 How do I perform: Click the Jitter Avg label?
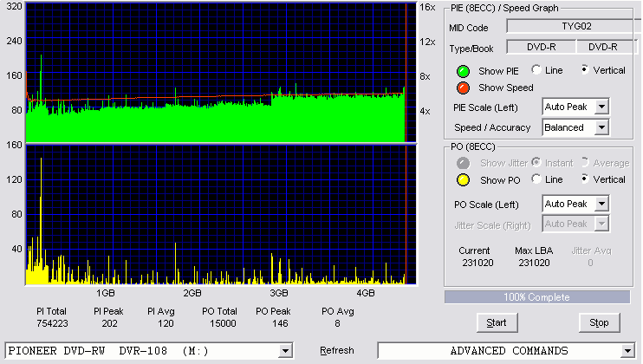click(x=591, y=250)
